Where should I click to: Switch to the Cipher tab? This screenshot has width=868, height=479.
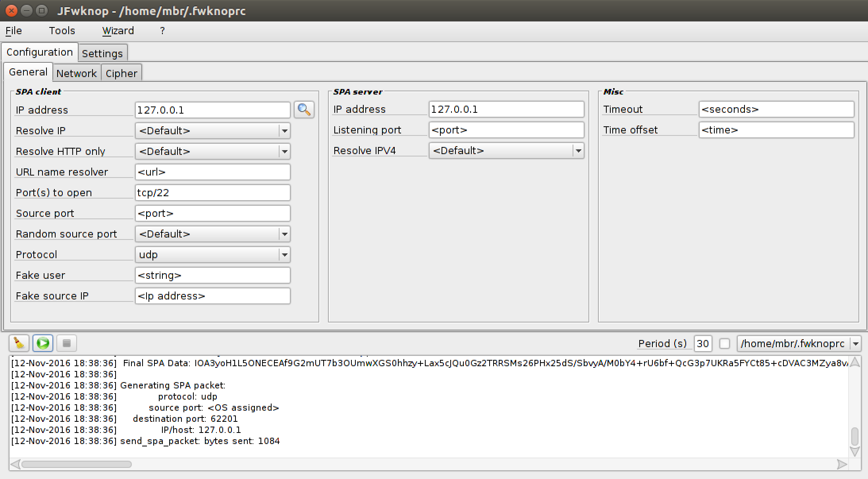[121, 73]
